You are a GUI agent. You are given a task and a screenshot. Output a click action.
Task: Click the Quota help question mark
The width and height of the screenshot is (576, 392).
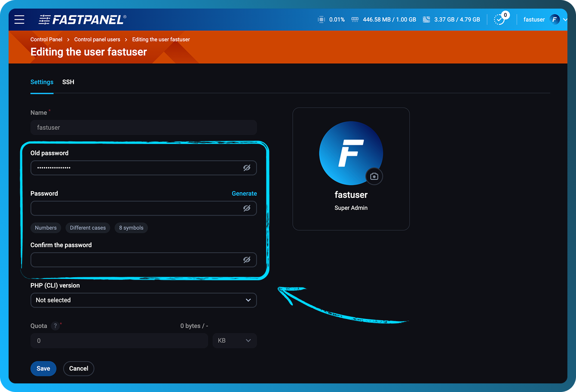(55, 326)
